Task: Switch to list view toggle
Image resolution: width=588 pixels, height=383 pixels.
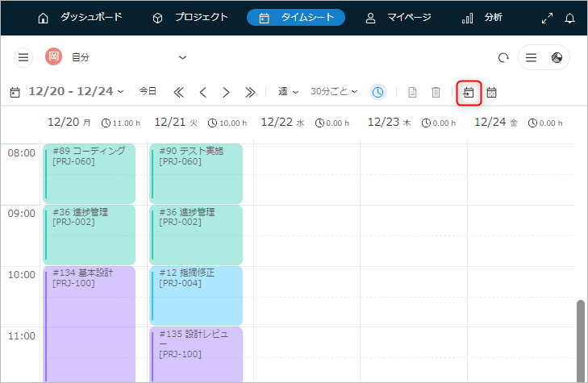Action: pos(531,57)
